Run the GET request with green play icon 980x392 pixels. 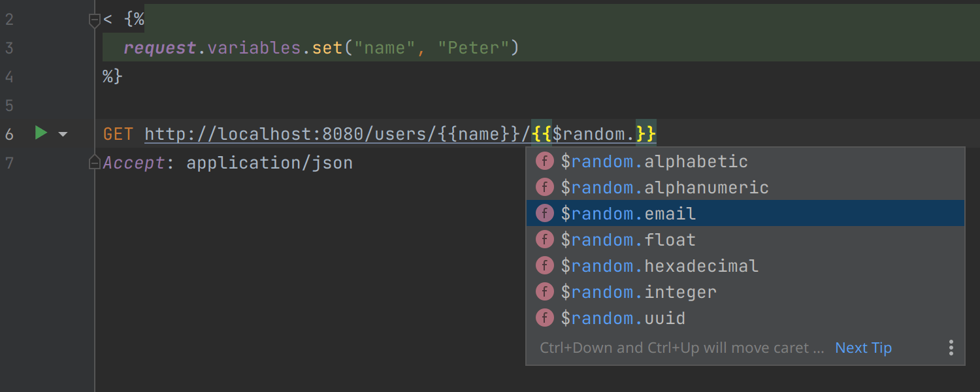41,133
